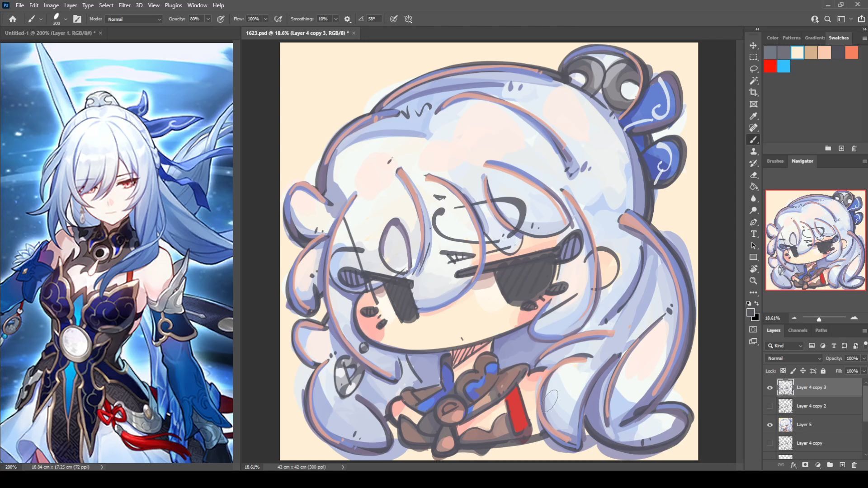Swap foreground and background colors
The image size is (868, 488).
coord(757,303)
